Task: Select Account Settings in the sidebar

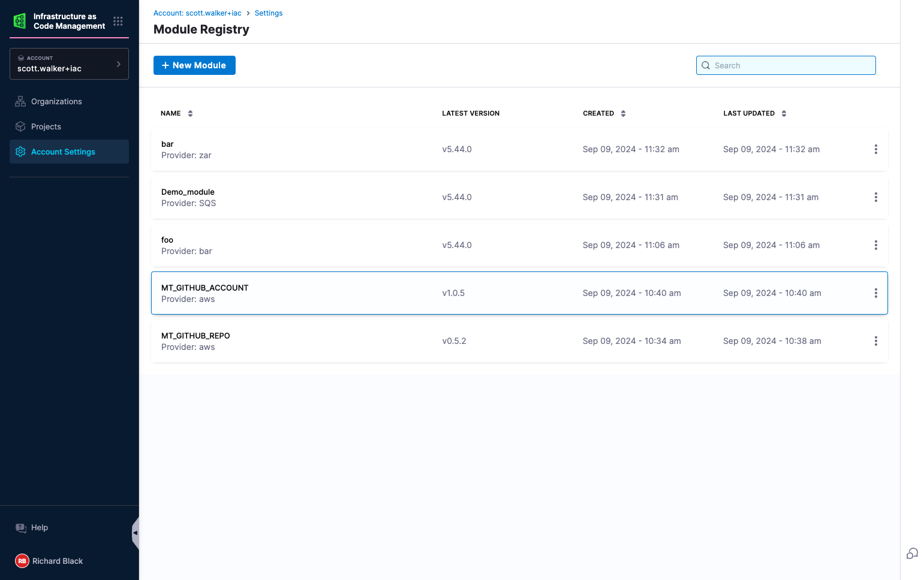Action: pyautogui.click(x=69, y=152)
